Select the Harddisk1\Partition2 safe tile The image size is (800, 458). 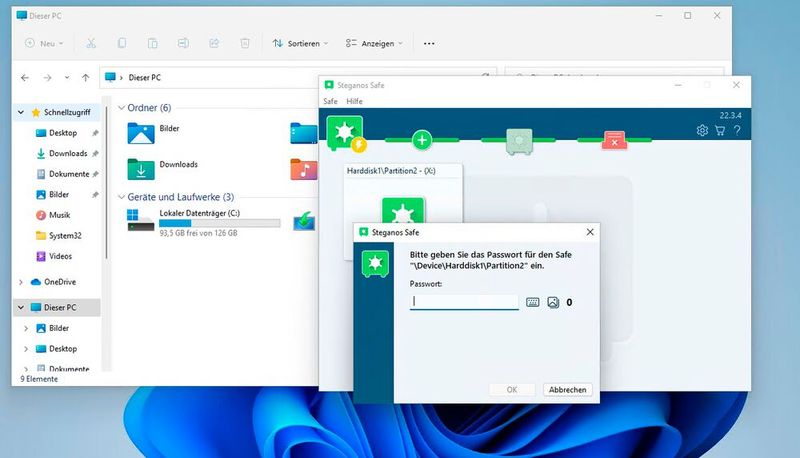[403, 194]
